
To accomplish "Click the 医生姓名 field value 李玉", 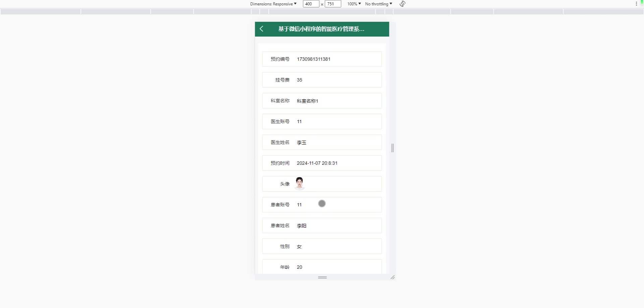I will tap(322, 142).
